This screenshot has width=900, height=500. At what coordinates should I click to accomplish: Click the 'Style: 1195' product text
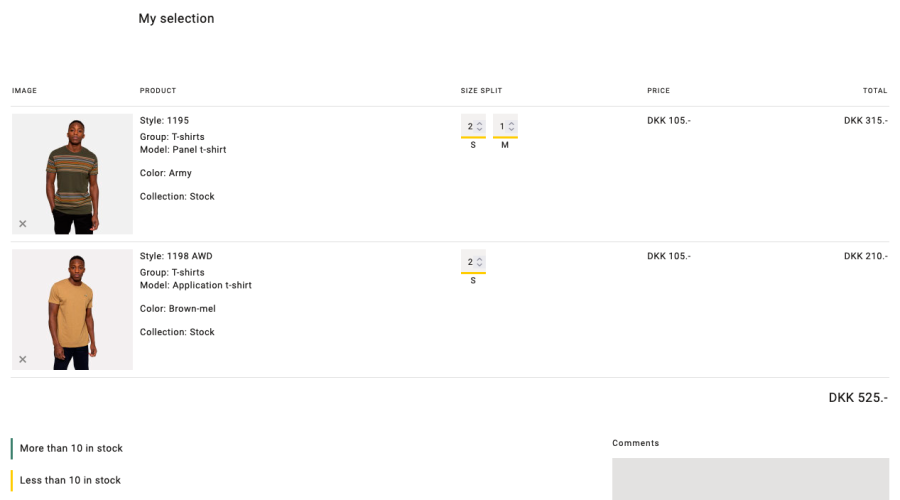164,121
